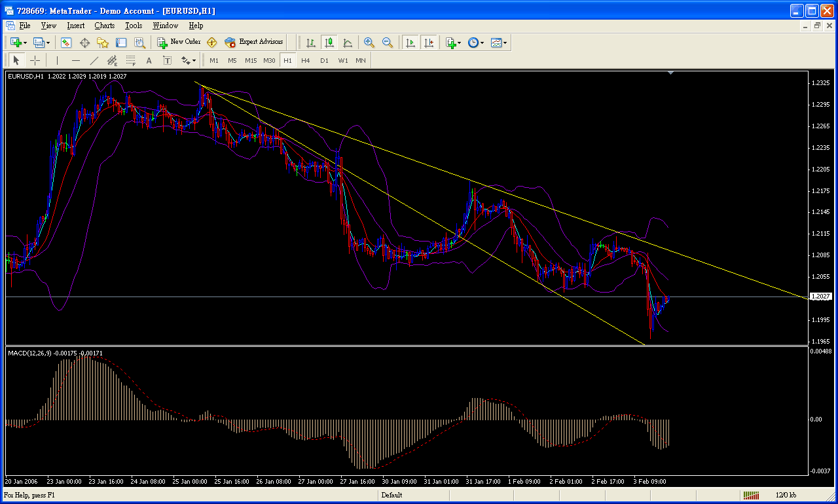838x504 pixels.
Task: Draw a horizontal line tool
Action: (76, 61)
